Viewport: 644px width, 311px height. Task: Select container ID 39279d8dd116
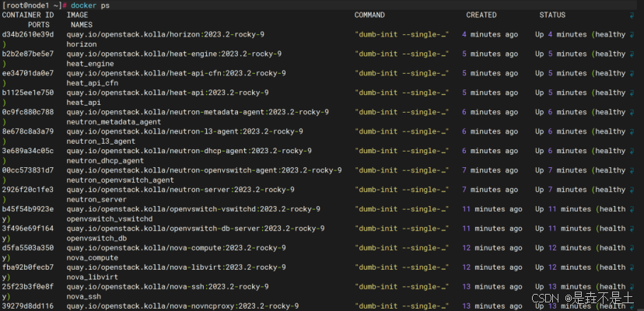[x=28, y=306]
